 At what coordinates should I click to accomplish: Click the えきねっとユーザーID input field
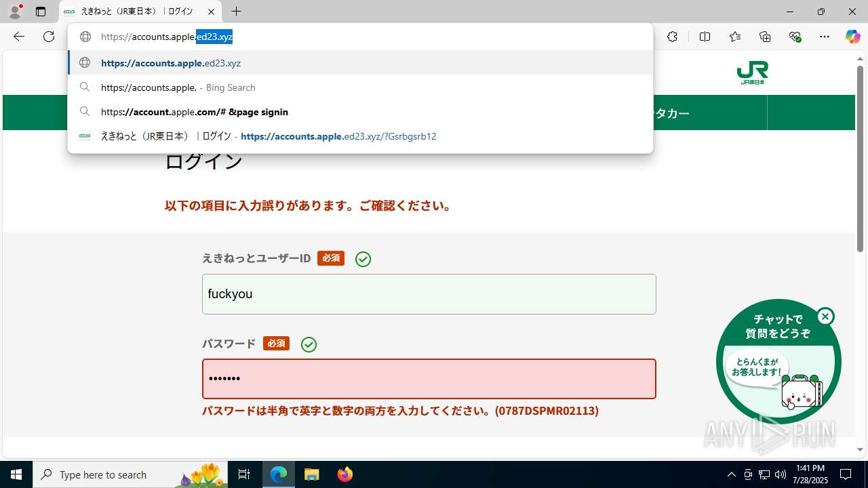point(429,294)
